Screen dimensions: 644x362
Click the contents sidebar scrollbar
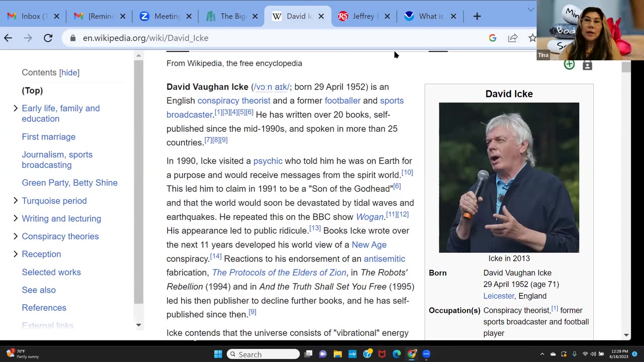coord(139,181)
